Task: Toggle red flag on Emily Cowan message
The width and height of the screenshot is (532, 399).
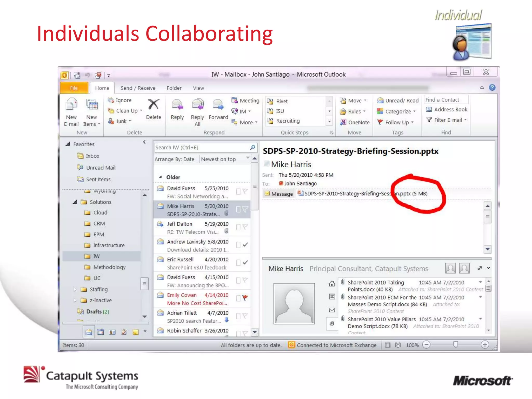Action: pos(245,298)
